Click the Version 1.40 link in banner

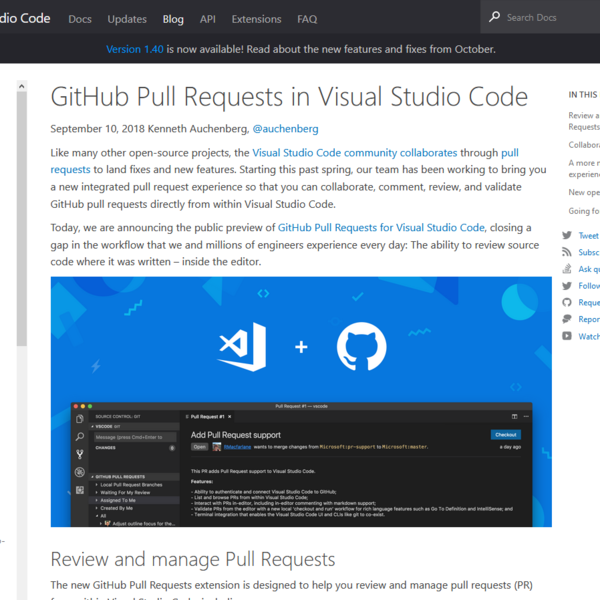[x=135, y=49]
